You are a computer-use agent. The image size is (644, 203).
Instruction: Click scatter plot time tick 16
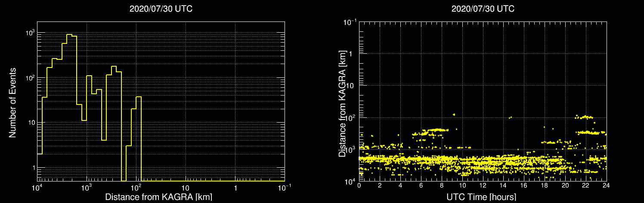(524, 185)
